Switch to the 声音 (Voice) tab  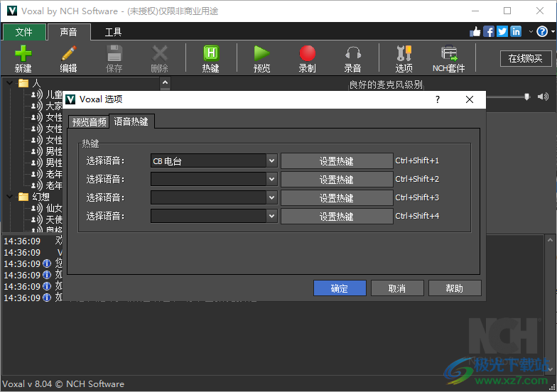[x=68, y=32]
